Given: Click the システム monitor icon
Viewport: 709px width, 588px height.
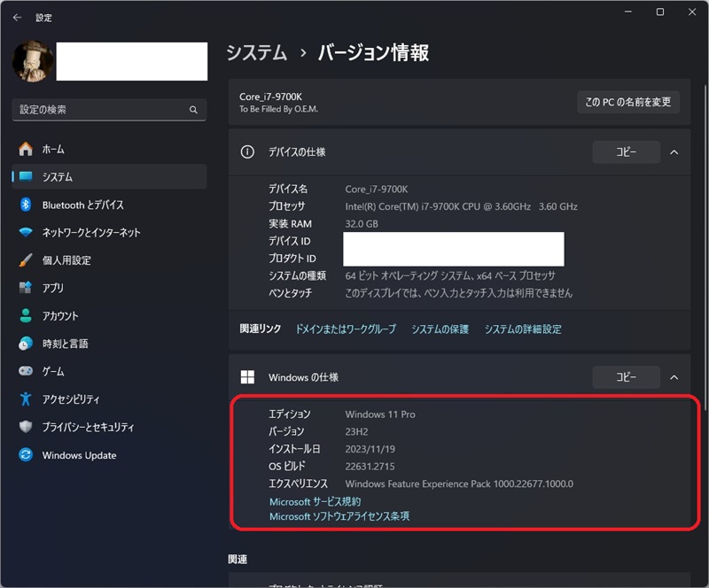Looking at the screenshot, I should [26, 176].
